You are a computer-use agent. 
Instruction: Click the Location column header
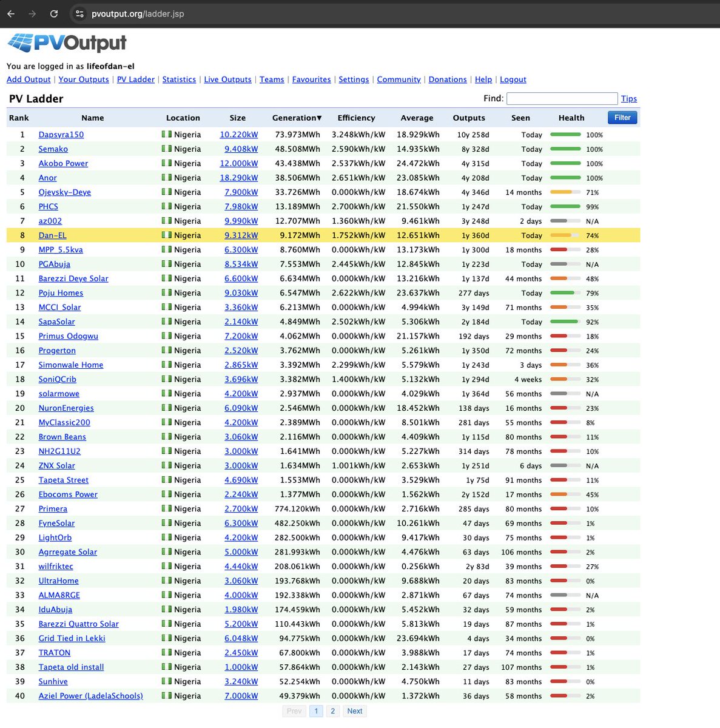[183, 118]
